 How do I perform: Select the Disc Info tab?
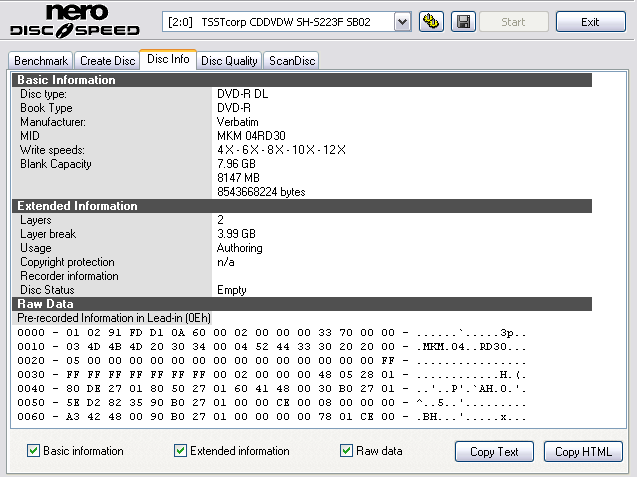pyautogui.click(x=168, y=59)
